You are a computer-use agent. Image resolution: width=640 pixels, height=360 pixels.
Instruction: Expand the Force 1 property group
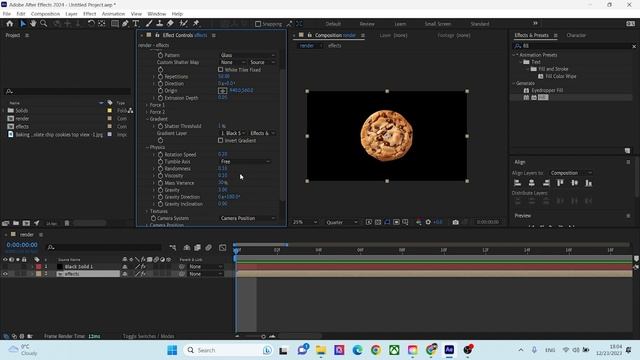click(147, 105)
